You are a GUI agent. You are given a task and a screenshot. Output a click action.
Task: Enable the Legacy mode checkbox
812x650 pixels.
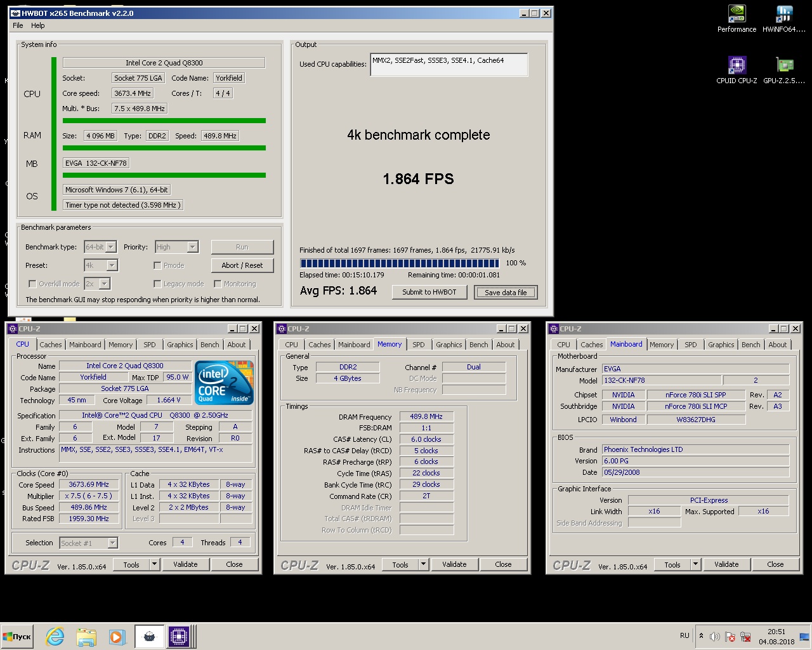(157, 284)
